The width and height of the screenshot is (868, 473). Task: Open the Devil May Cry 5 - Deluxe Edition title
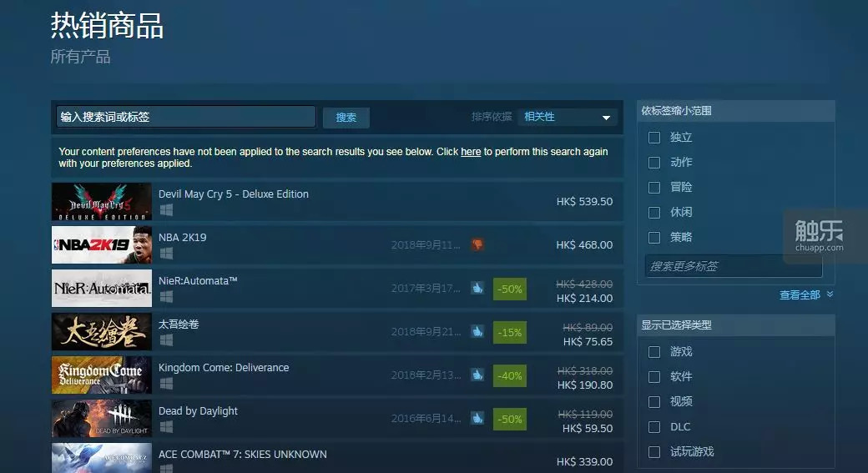pos(234,194)
